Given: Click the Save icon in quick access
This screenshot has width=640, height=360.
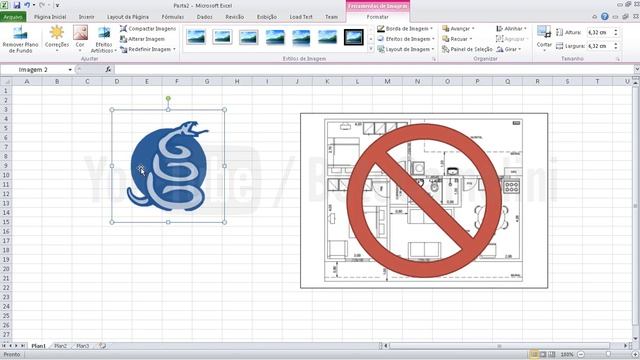Looking at the screenshot, I should [x=17, y=5].
